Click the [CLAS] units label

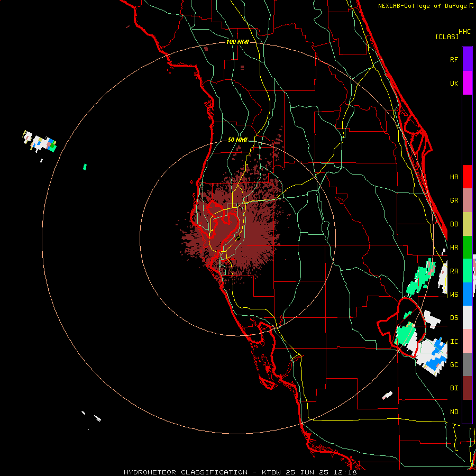447,36
